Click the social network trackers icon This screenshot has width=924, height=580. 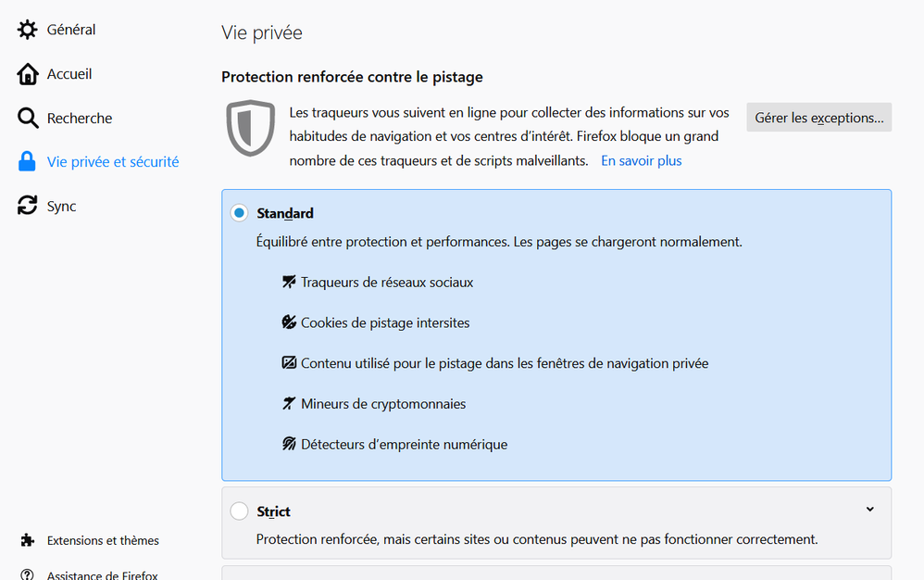pos(289,282)
